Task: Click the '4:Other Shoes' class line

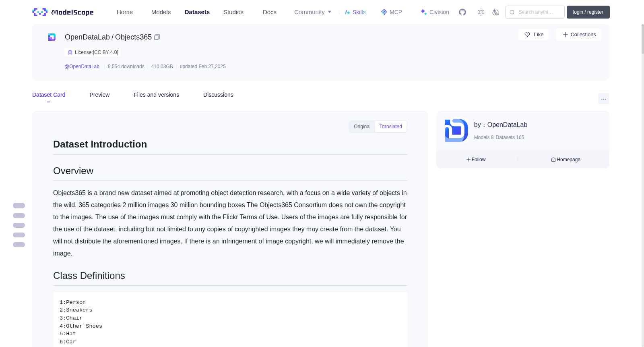Action: (x=81, y=326)
